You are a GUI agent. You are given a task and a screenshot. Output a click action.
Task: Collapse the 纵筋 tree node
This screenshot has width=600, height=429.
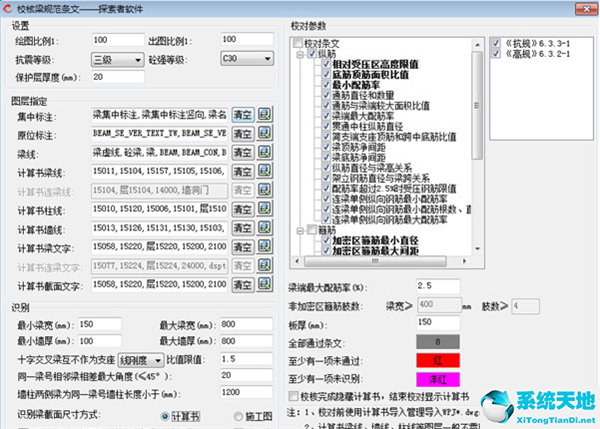click(x=300, y=55)
